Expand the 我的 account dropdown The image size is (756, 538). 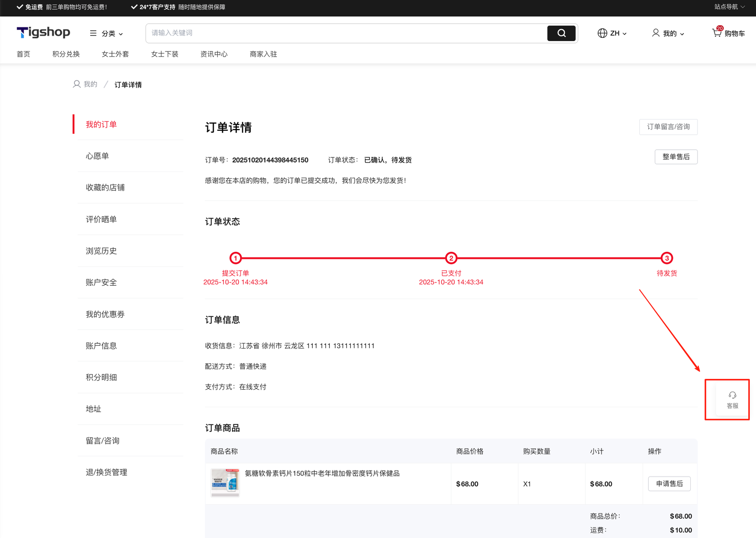673,34
